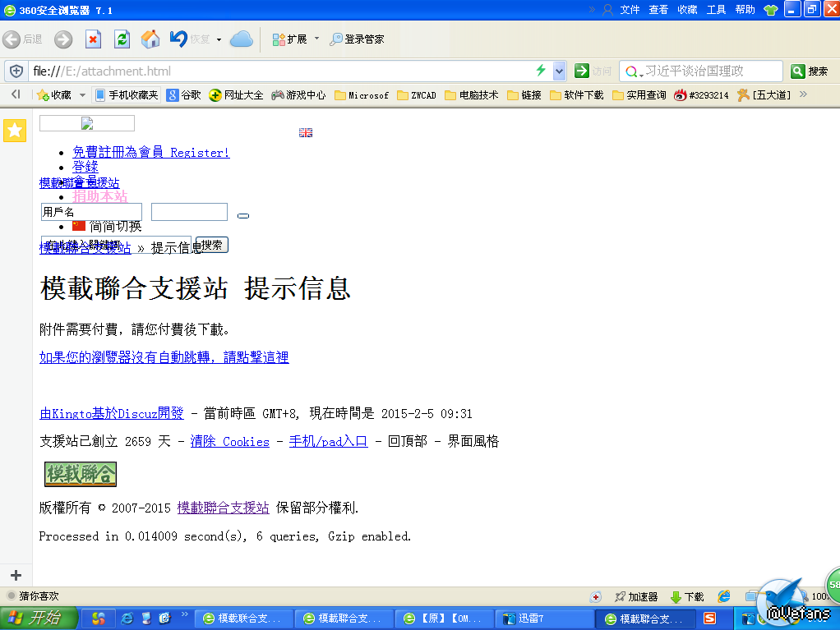The image size is (840, 630).
Task: Click the plus icon in the sidebar
Action: point(16,576)
